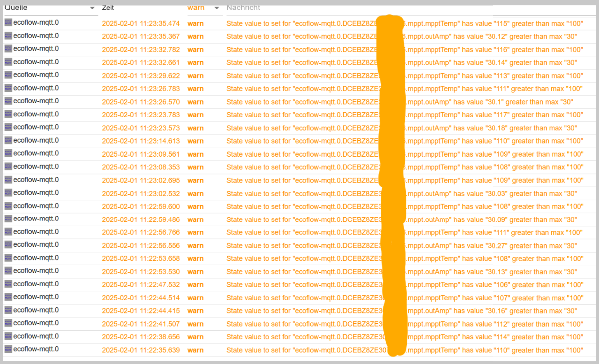Click the ecoflow-mqtt icon in the 11:22:41.507 row
Viewport: 599px width, 364px height.
[x=8, y=323]
